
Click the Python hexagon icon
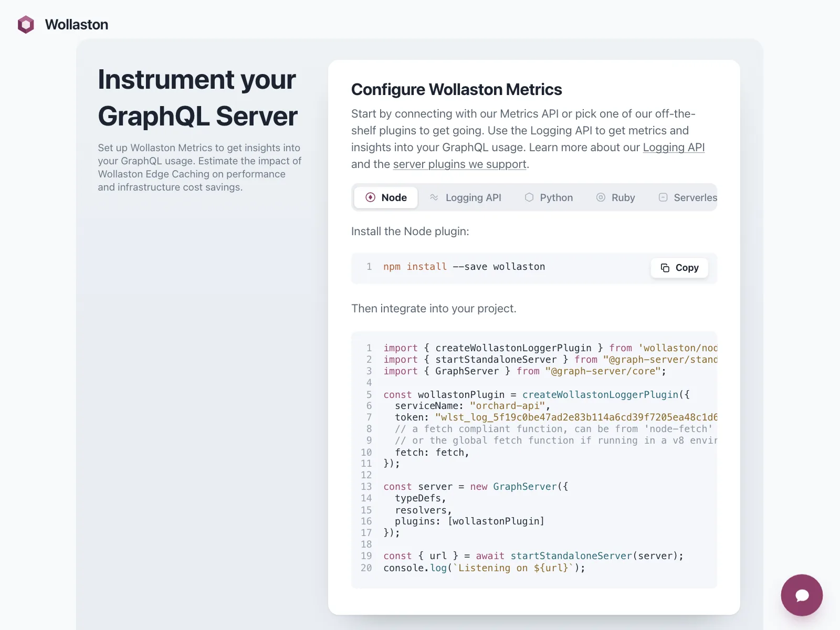(x=529, y=197)
